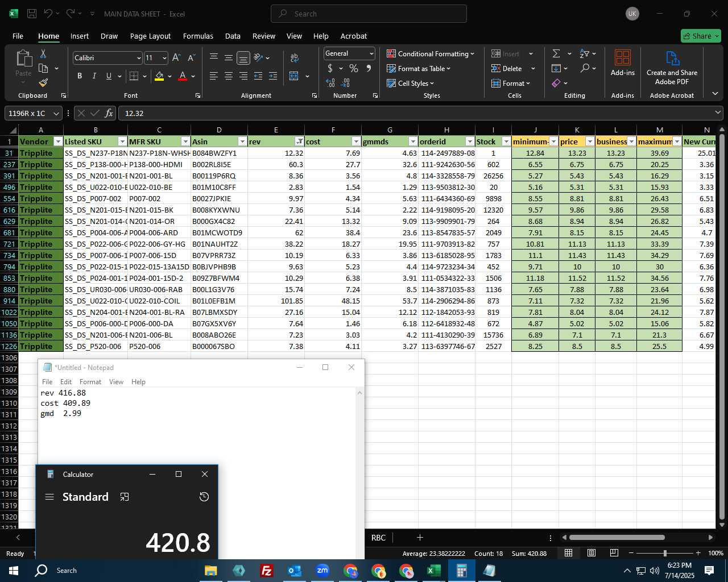Screen dimensions: 728x582
Task: Open the font name Calibri dropdown
Action: pos(138,58)
